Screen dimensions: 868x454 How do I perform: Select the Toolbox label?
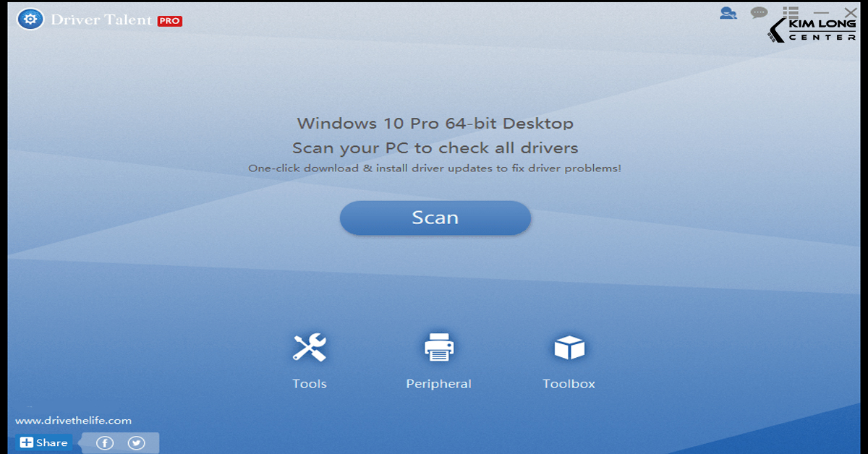pyautogui.click(x=569, y=383)
